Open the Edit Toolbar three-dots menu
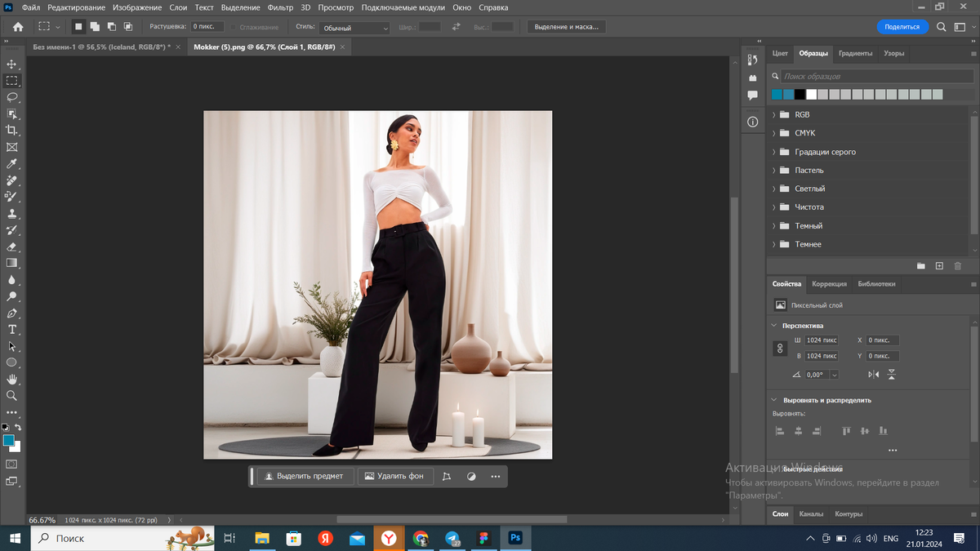The height and width of the screenshot is (551, 980). coord(11,413)
